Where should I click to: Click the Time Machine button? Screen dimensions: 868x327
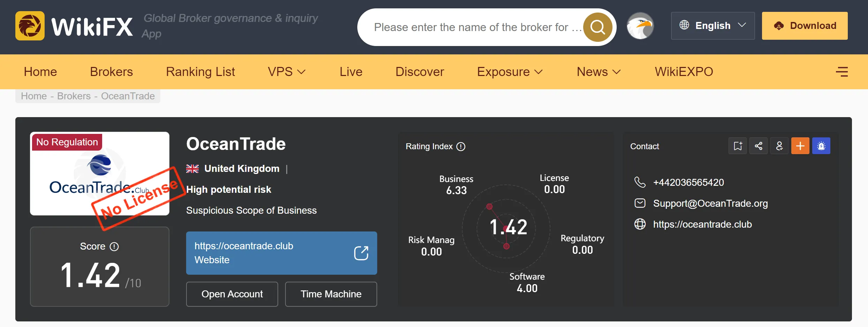pos(331,294)
